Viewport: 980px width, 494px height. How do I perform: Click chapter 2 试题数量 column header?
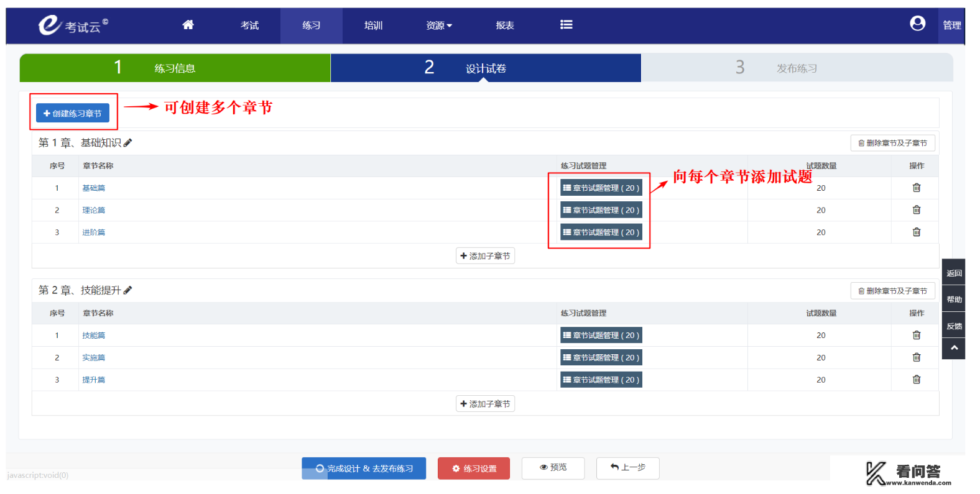pyautogui.click(x=821, y=313)
